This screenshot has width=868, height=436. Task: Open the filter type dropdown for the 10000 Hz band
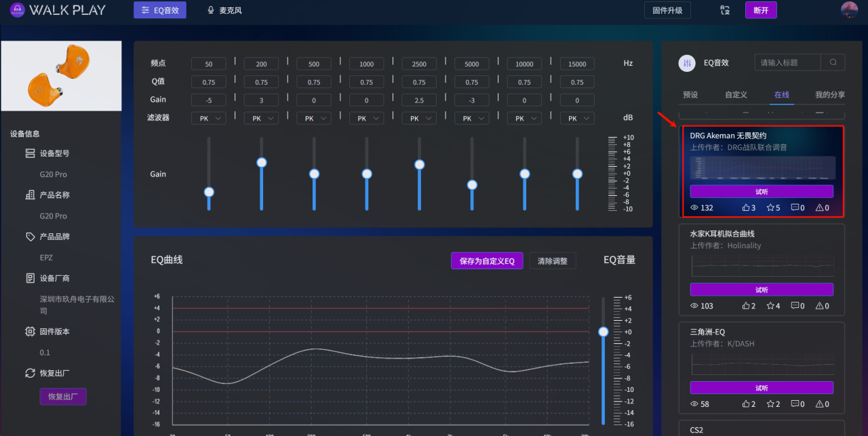[x=524, y=118]
